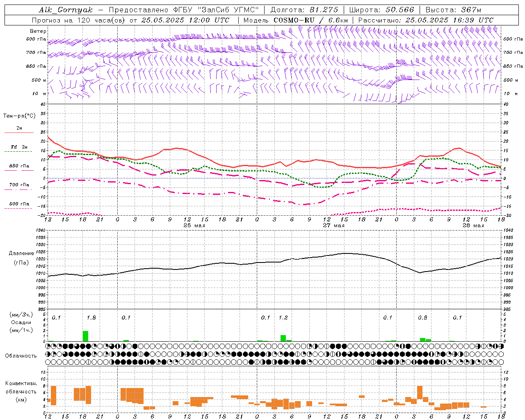
Task: Click the Модель COSMO-RU / 6.6км text
Action: click(x=296, y=20)
